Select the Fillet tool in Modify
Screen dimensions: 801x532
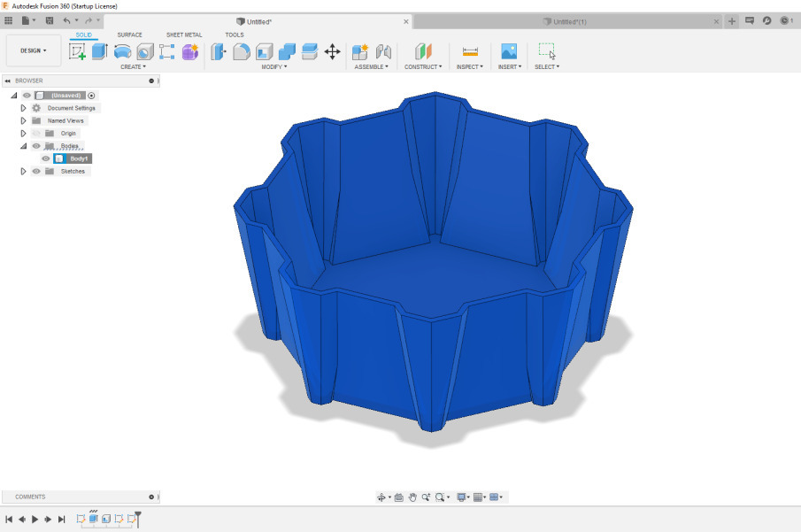(x=241, y=51)
